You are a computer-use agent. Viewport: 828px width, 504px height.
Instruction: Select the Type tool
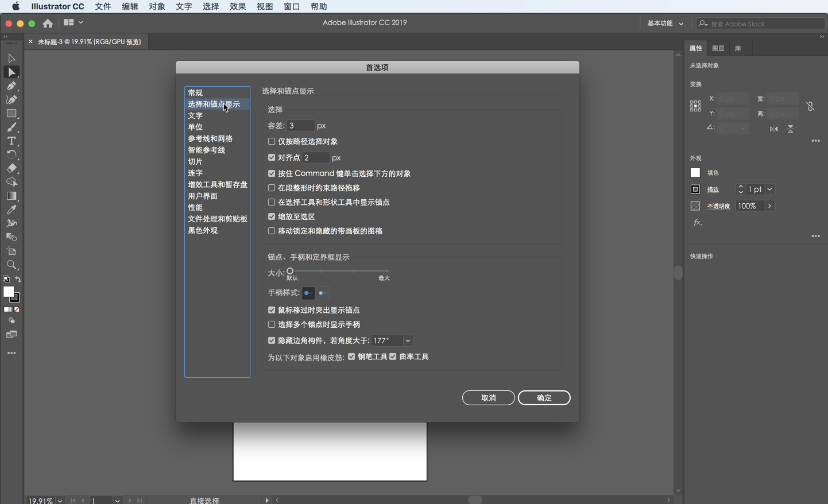point(11,141)
